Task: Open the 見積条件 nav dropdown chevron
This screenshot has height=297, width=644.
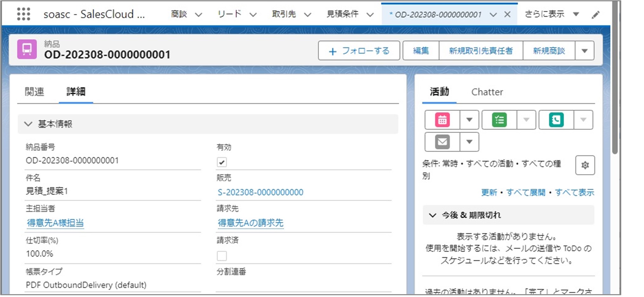Action: click(x=370, y=15)
